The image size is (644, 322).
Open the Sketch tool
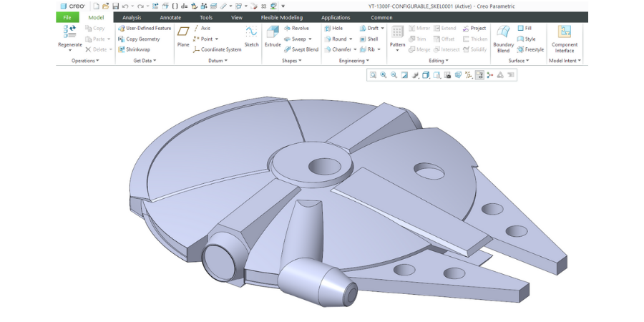(x=251, y=33)
